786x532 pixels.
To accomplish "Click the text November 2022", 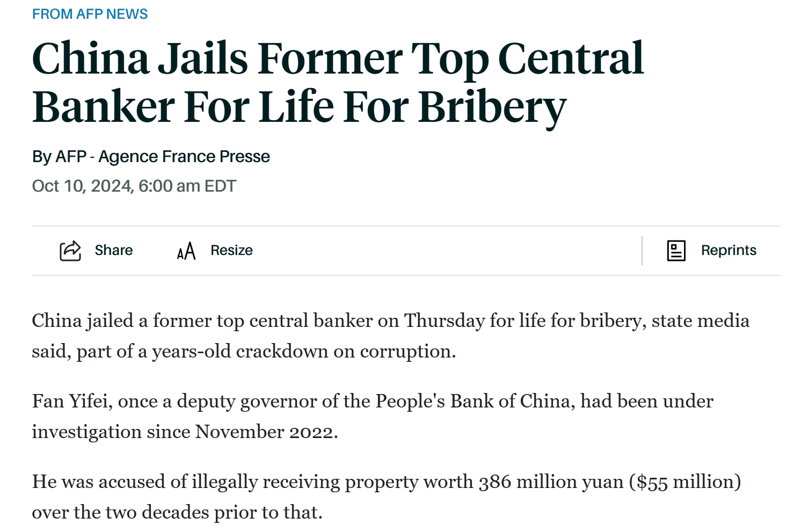I will tap(266, 432).
